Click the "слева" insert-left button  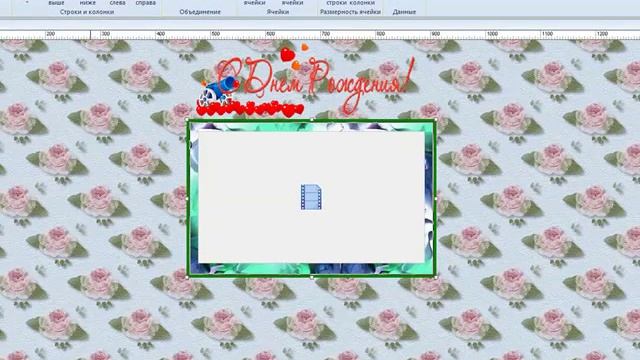(x=118, y=2)
